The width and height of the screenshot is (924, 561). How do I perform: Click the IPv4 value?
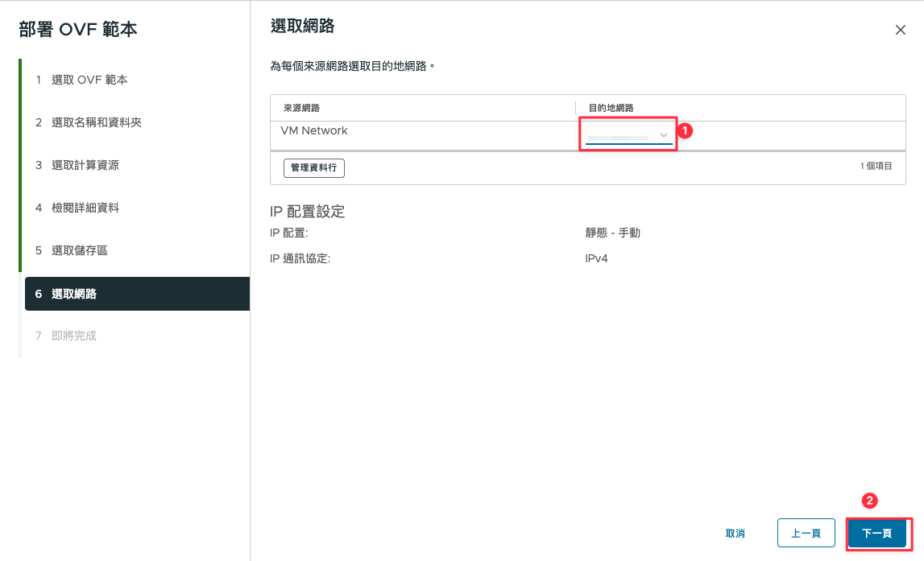click(x=596, y=258)
